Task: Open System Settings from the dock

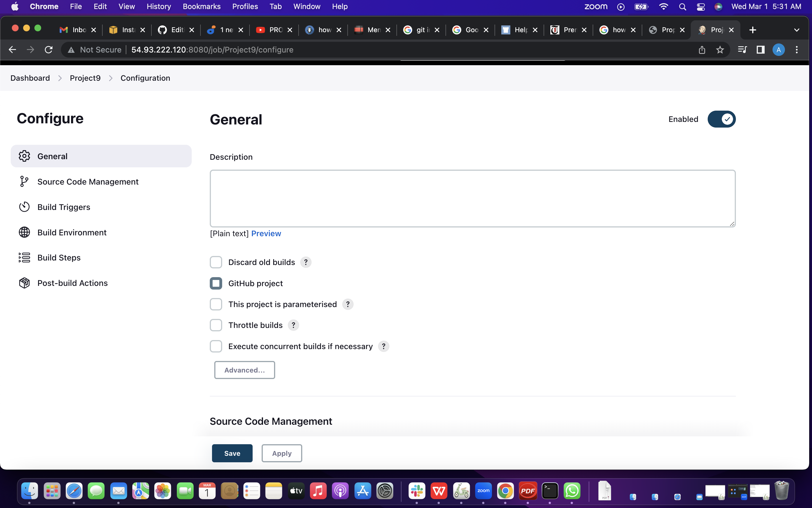Action: pyautogui.click(x=385, y=491)
